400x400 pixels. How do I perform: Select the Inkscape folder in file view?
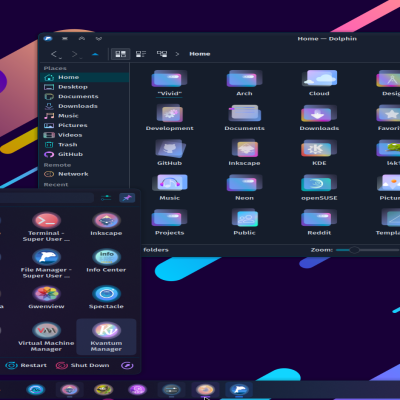click(x=244, y=149)
